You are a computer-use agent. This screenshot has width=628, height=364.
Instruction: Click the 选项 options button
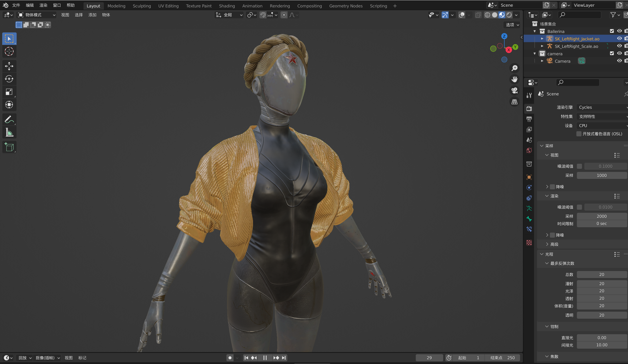[512, 25]
